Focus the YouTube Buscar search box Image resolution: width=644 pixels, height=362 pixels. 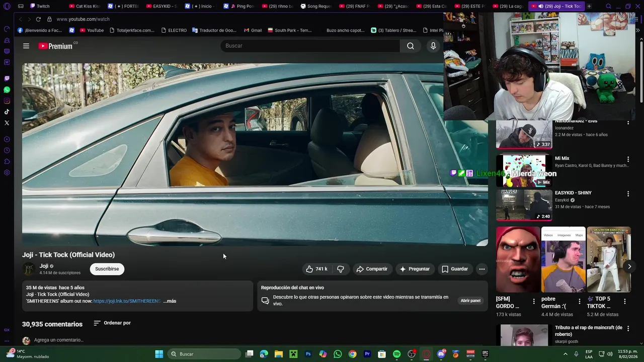click(310, 46)
